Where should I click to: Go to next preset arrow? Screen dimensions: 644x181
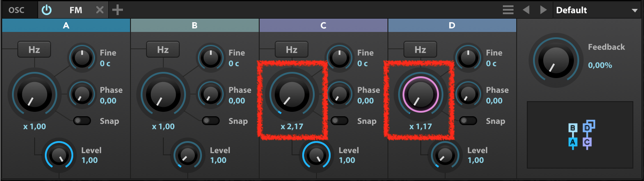tap(543, 10)
